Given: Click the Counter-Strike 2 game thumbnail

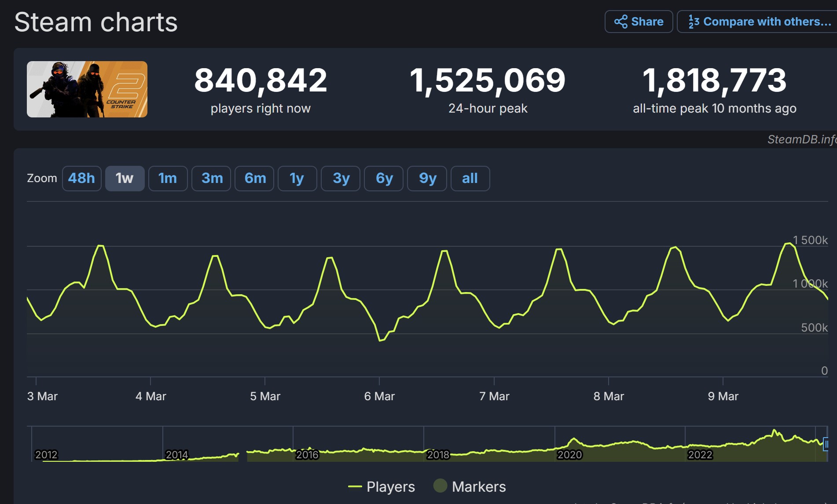Looking at the screenshot, I should click(87, 89).
